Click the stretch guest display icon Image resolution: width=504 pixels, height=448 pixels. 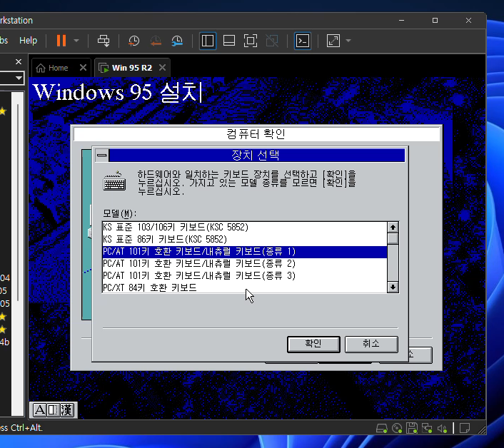click(x=333, y=41)
